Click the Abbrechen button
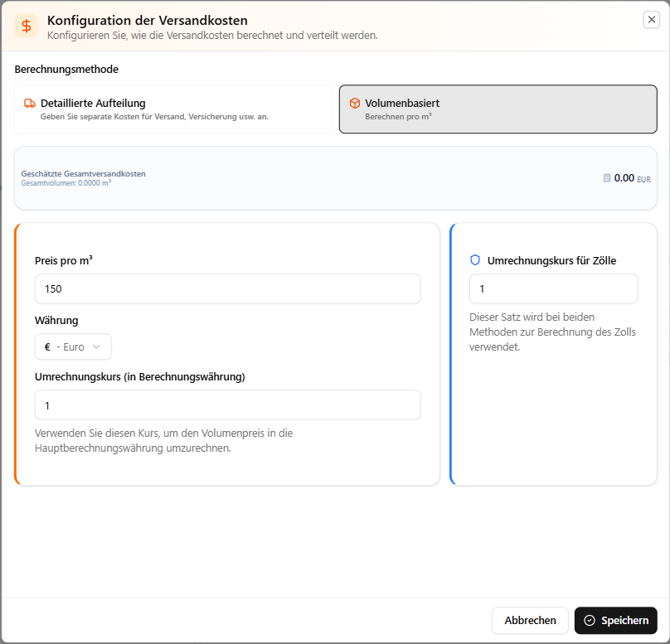 click(530, 621)
